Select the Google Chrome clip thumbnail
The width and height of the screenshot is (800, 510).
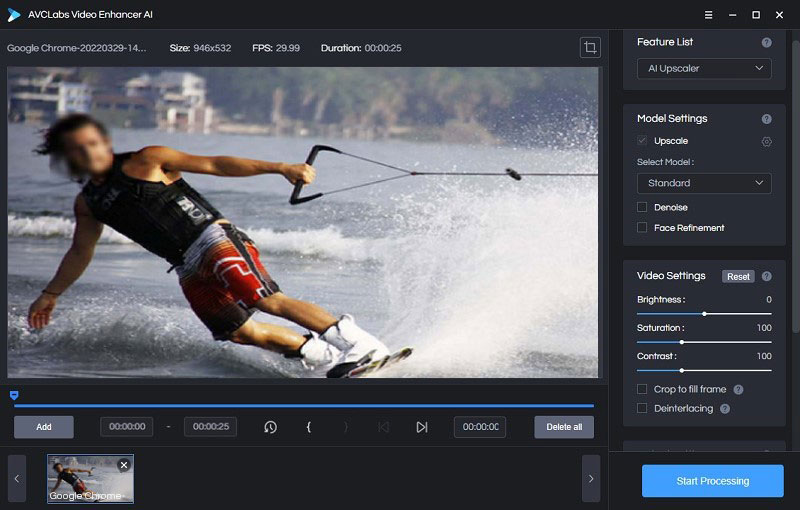[x=90, y=479]
